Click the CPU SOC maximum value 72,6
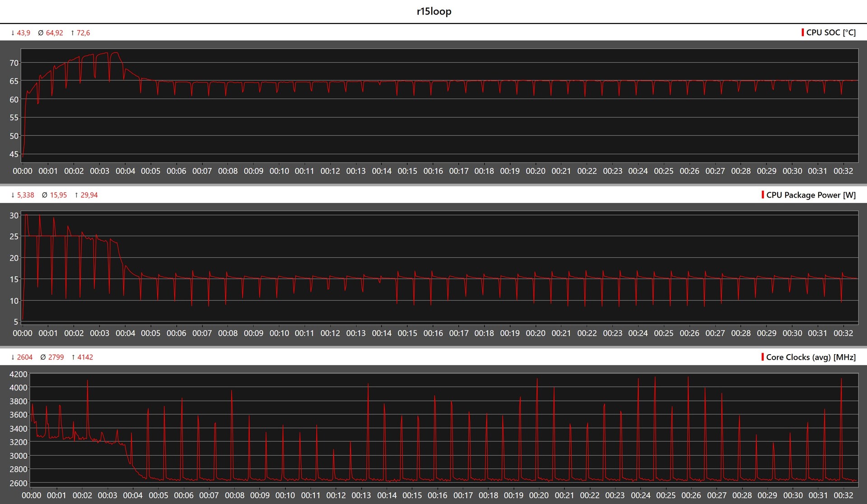 (x=83, y=33)
